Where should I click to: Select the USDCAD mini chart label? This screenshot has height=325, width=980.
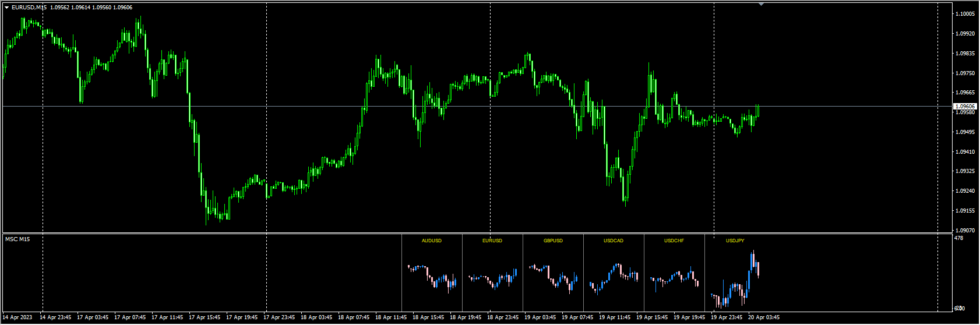(x=614, y=241)
